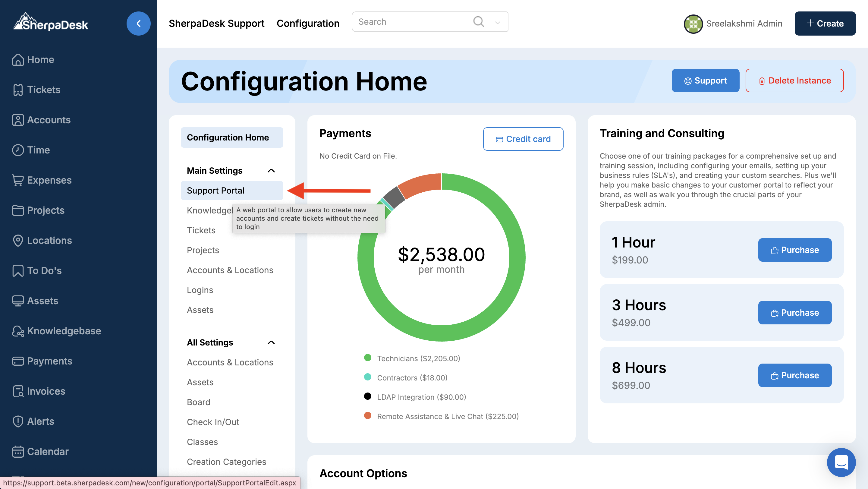Open Locations via the pin icon
The width and height of the screenshot is (868, 489).
[x=17, y=240]
